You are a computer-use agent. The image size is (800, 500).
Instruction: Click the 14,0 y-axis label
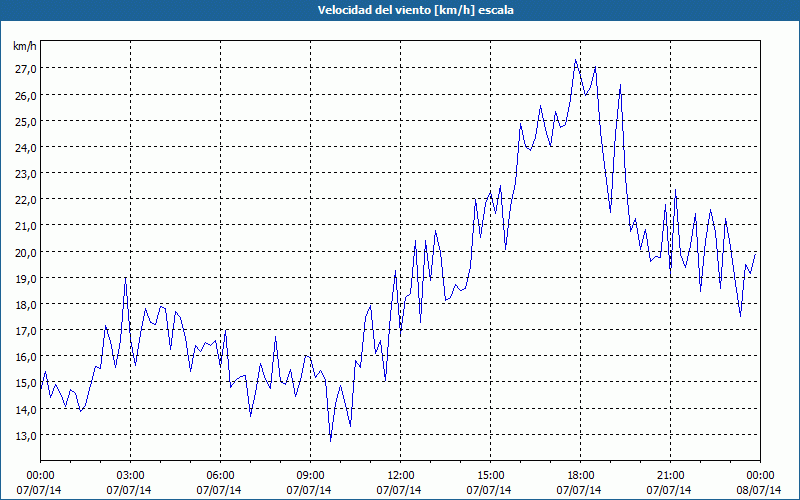tap(25, 410)
